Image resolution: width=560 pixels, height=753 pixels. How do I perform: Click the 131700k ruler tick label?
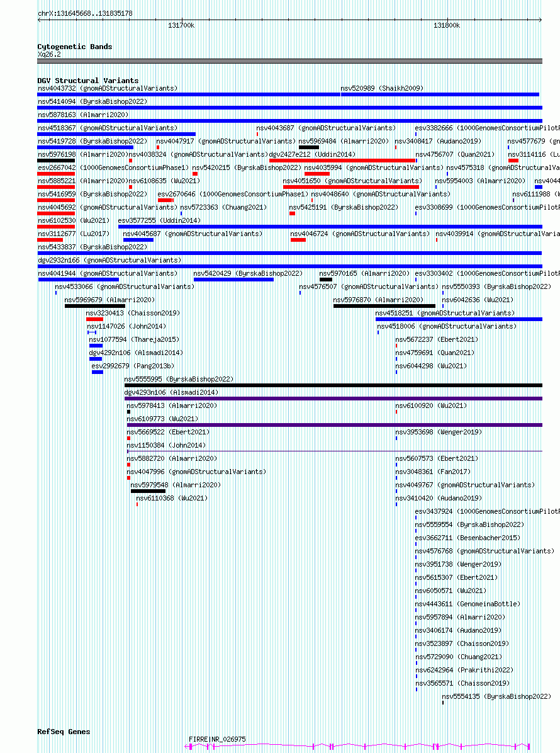pyautogui.click(x=181, y=25)
